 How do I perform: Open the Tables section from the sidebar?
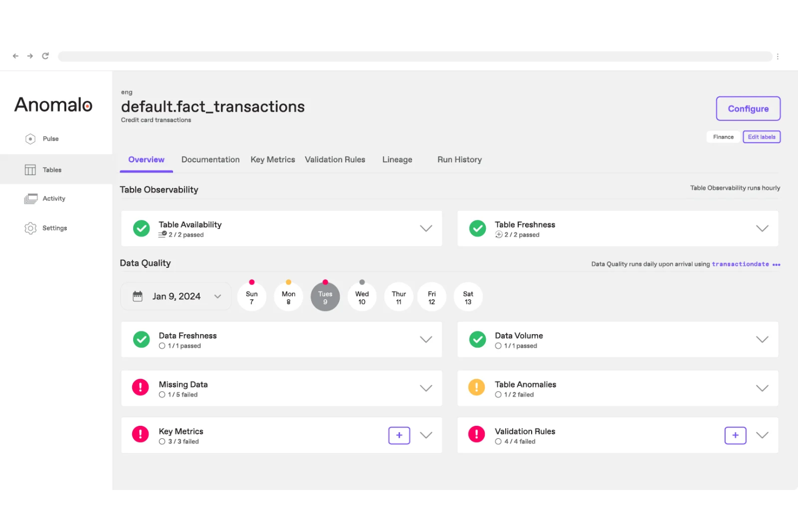tap(30, 169)
